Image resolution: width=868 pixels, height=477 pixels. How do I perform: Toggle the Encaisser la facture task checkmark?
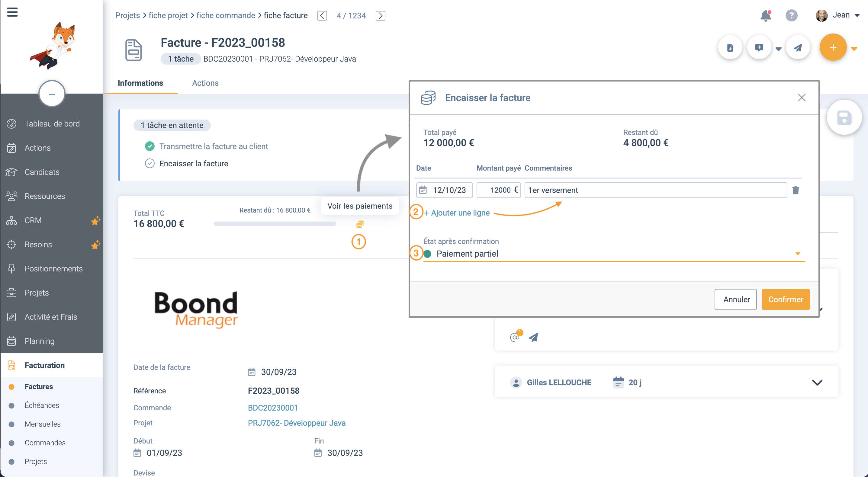click(x=149, y=163)
